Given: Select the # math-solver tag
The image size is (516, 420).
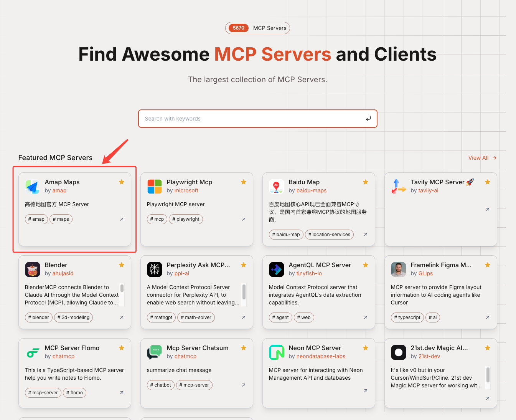Looking at the screenshot, I should [x=196, y=317].
